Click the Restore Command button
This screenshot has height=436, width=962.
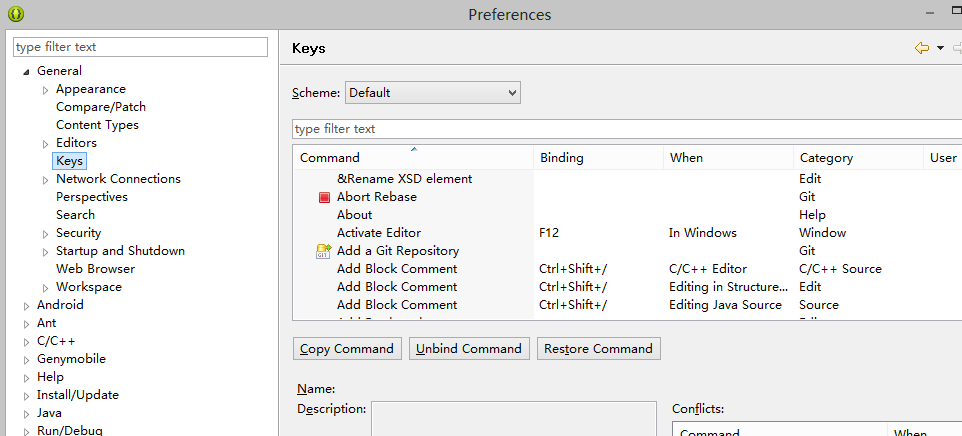tap(598, 349)
